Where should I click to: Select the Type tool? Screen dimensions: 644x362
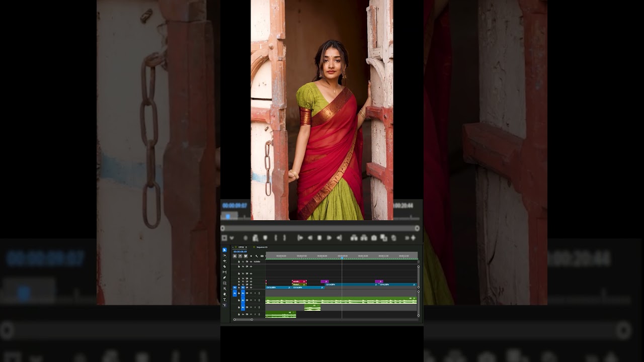pos(224,300)
